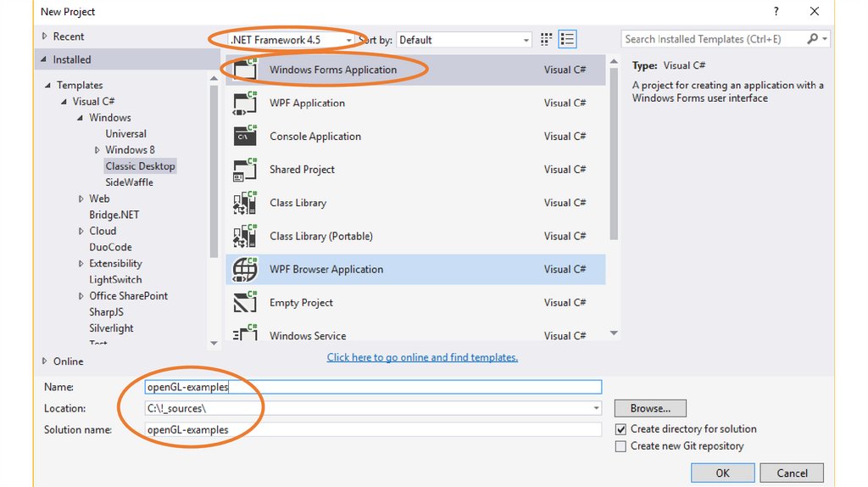Select SharpJS in the templates tree
Screen dimensions: 868x487
pos(106,312)
